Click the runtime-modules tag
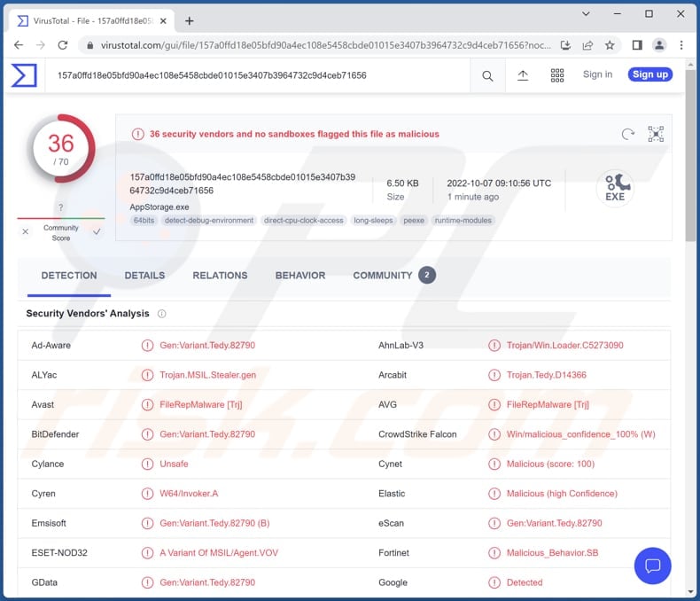The height and width of the screenshot is (601, 700). tap(463, 221)
